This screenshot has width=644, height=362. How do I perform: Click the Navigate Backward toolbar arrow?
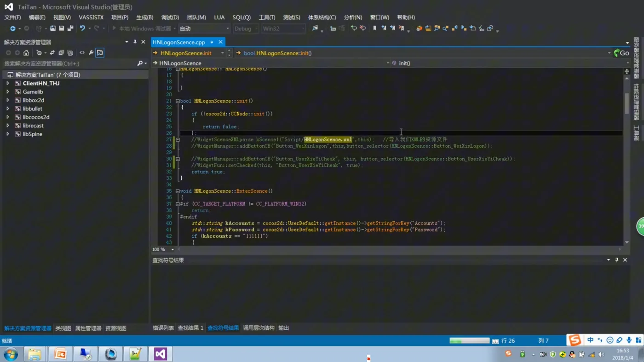pyautogui.click(x=12, y=29)
